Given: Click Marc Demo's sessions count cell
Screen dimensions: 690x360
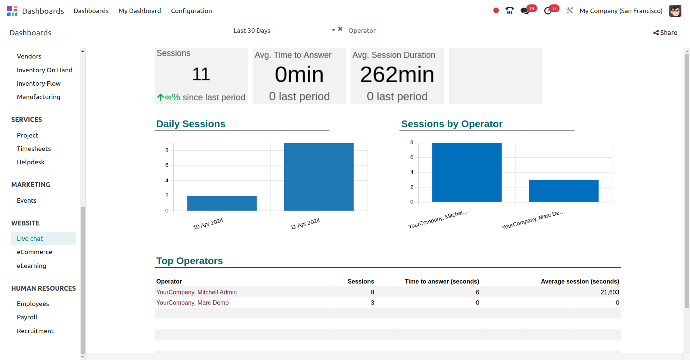Looking at the screenshot, I should (372, 303).
